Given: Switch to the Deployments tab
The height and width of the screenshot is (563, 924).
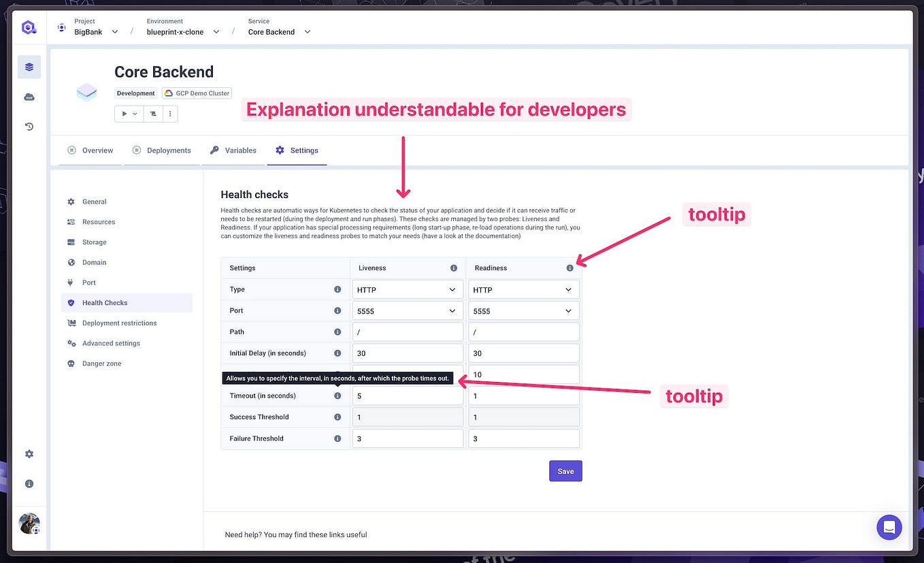Looking at the screenshot, I should click(x=169, y=150).
